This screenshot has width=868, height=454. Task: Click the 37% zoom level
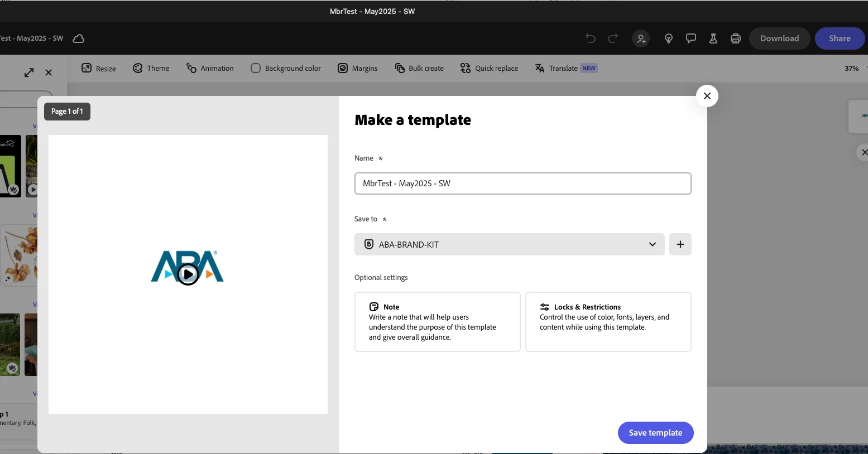tap(851, 68)
